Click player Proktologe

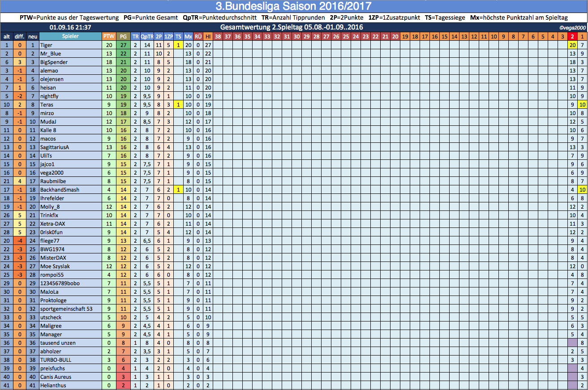53,300
